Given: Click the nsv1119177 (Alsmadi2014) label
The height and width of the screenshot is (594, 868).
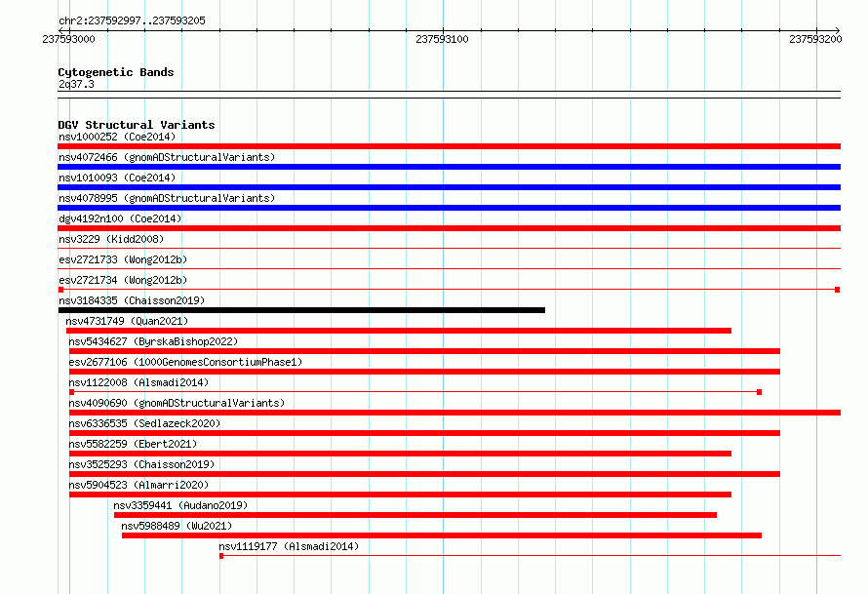Looking at the screenshot, I should 289,546.
